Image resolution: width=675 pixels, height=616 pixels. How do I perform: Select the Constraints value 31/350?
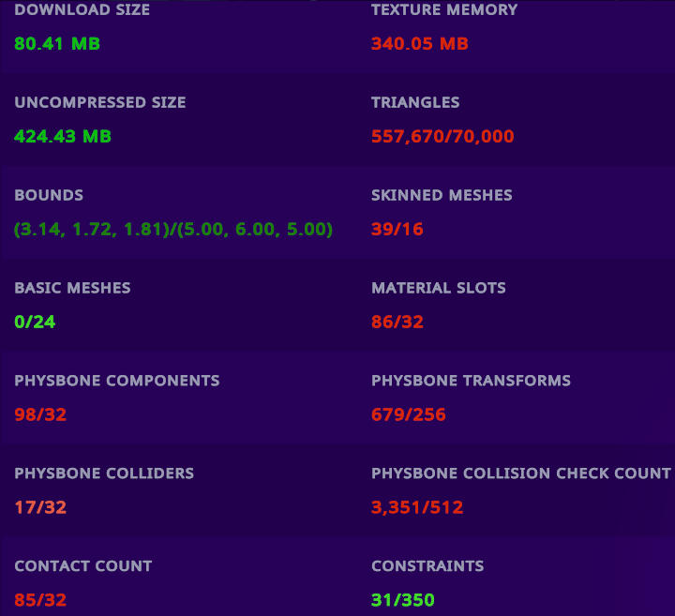click(403, 600)
